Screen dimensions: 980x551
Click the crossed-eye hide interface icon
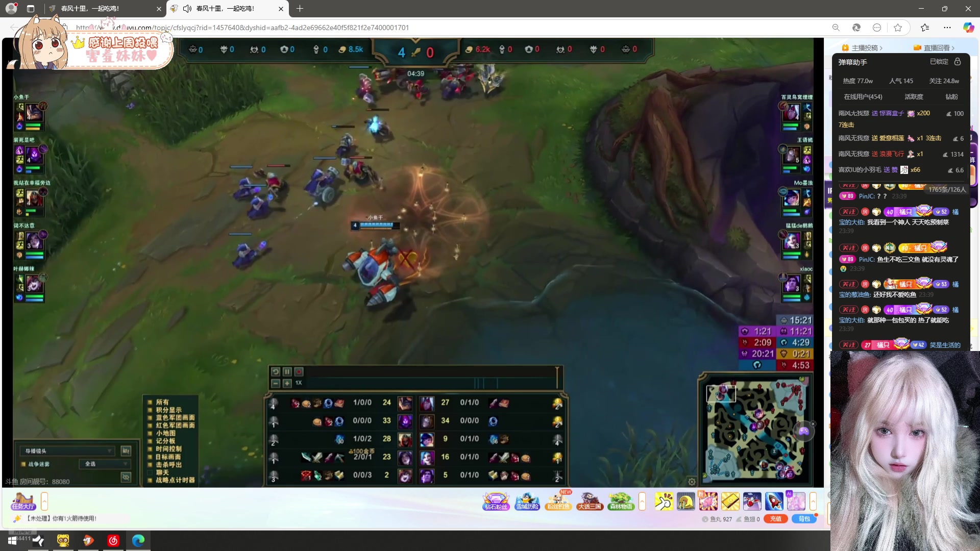click(126, 477)
